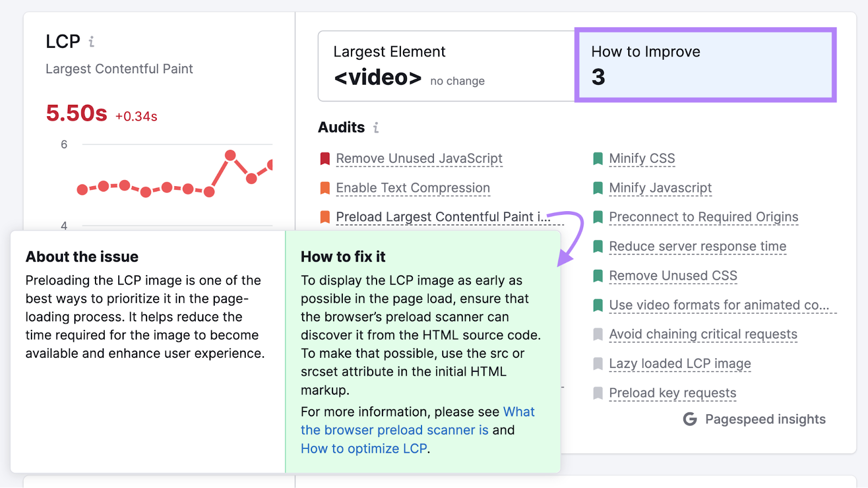
Task: Open the Lazy loaded LCP image audit
Action: (x=680, y=364)
